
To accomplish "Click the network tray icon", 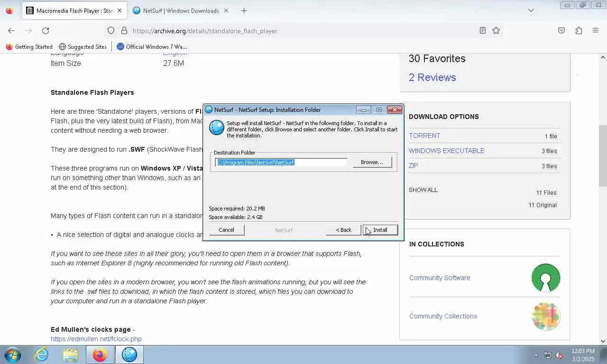I will tap(548, 355).
